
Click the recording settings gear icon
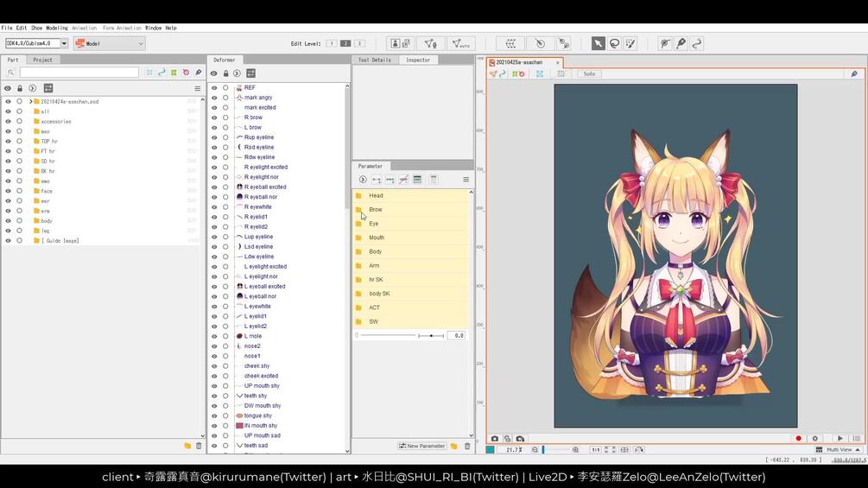point(814,438)
